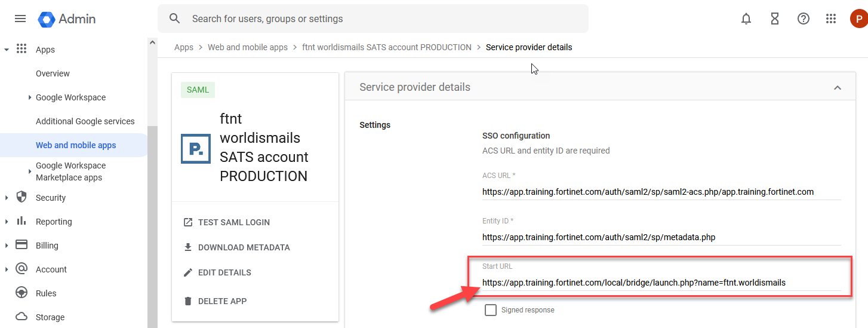Click DELETE APP label

222,301
